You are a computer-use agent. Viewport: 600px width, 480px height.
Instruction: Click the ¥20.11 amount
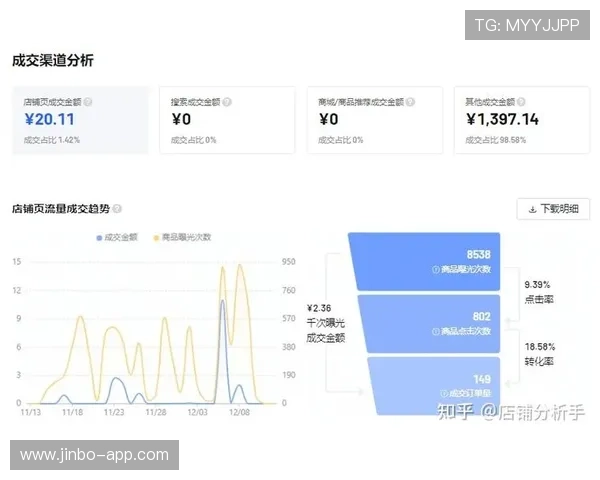[49, 119]
